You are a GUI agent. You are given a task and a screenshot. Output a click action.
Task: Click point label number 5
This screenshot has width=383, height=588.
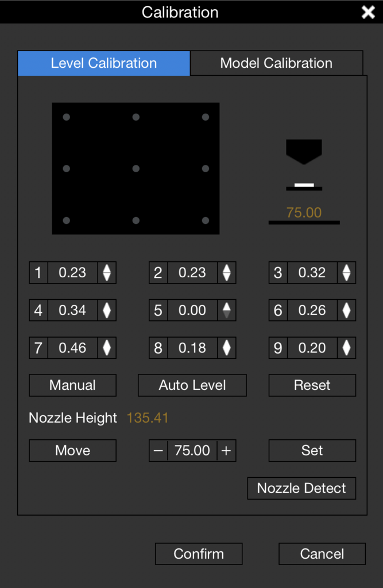coord(158,310)
